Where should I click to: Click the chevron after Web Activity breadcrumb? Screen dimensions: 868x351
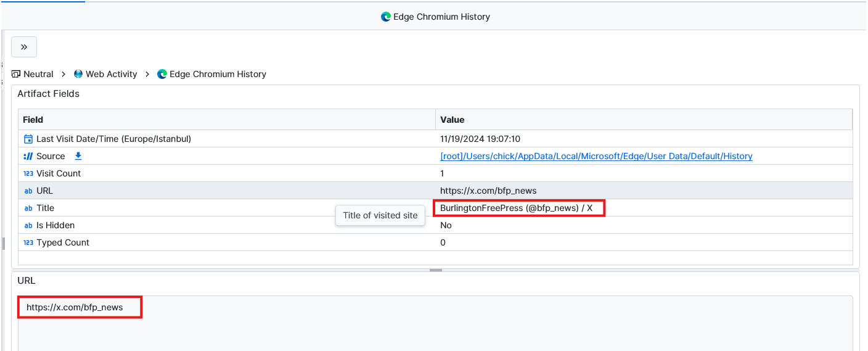147,74
